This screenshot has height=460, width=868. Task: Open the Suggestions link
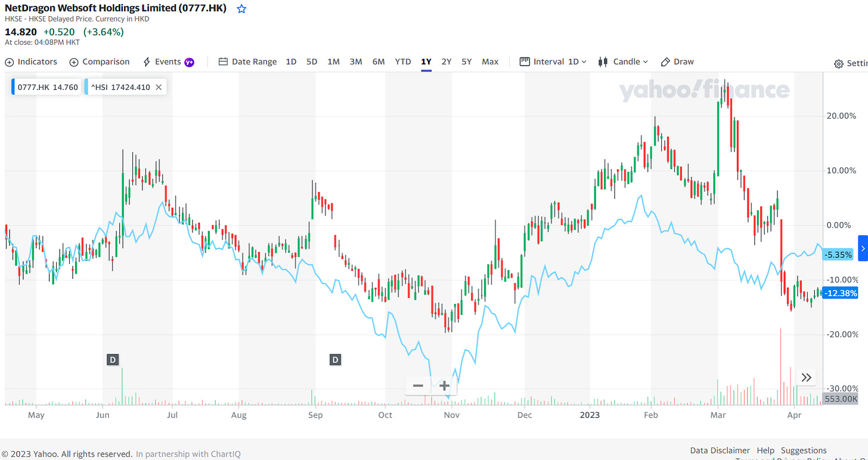(804, 450)
